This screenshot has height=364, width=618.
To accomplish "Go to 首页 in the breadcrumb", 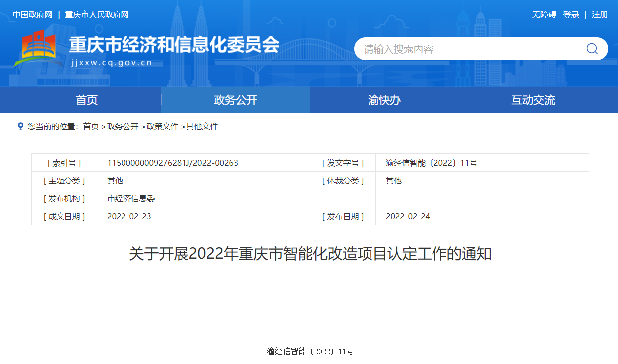I will pyautogui.click(x=91, y=126).
